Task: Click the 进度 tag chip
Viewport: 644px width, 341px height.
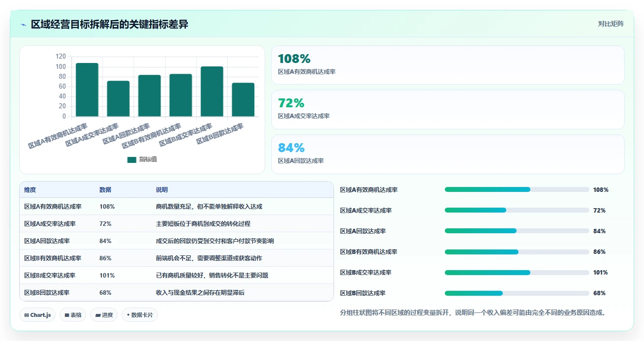Action: pos(104,315)
